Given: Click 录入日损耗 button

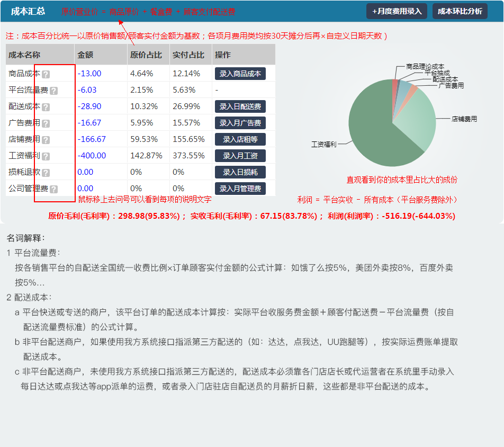Looking at the screenshot, I should 240,172.
